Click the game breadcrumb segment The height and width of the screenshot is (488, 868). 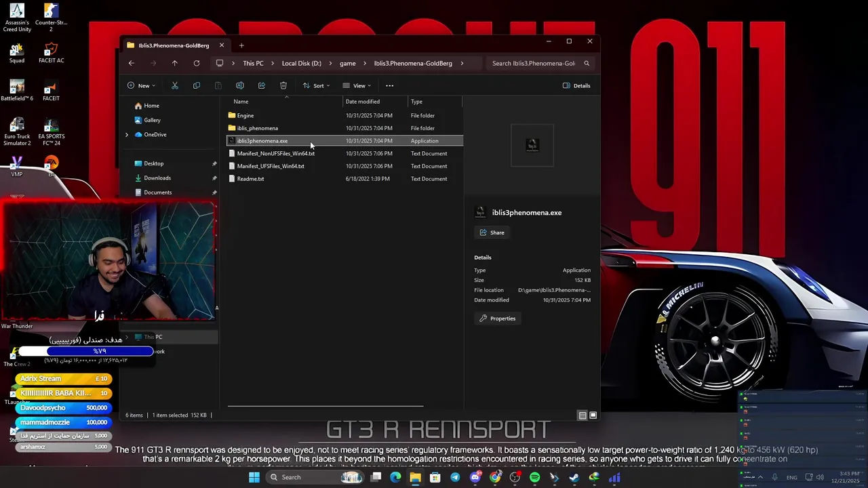coord(348,63)
